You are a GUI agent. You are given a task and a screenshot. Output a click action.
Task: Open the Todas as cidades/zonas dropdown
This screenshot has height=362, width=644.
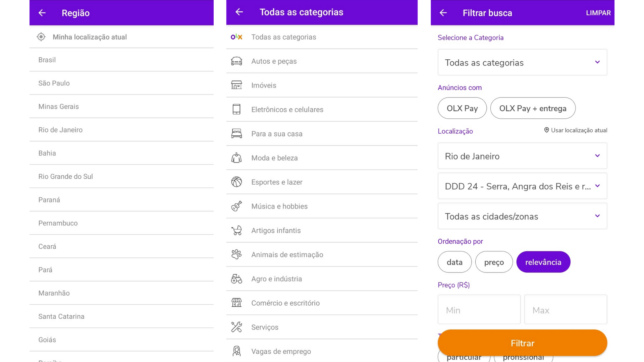tap(522, 216)
